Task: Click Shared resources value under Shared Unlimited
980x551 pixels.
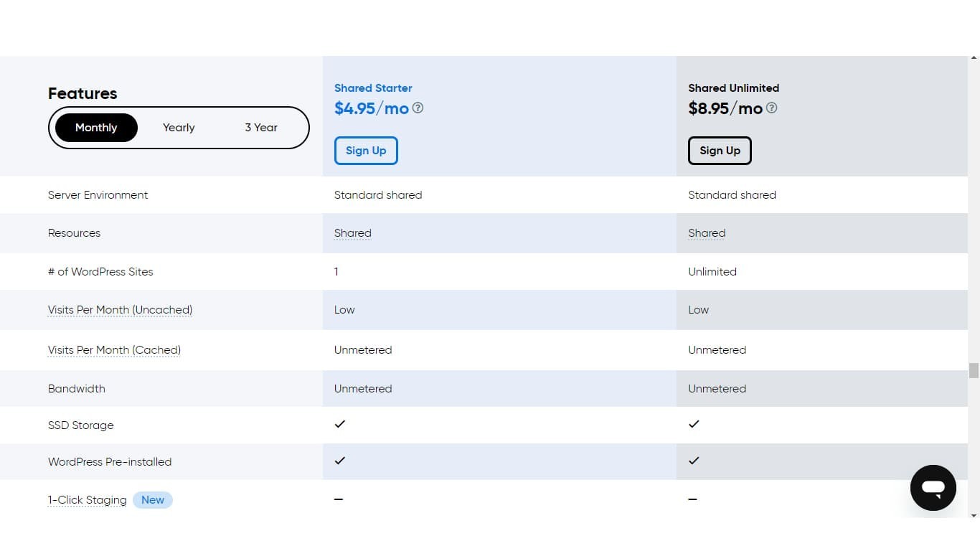Action: 707,233
